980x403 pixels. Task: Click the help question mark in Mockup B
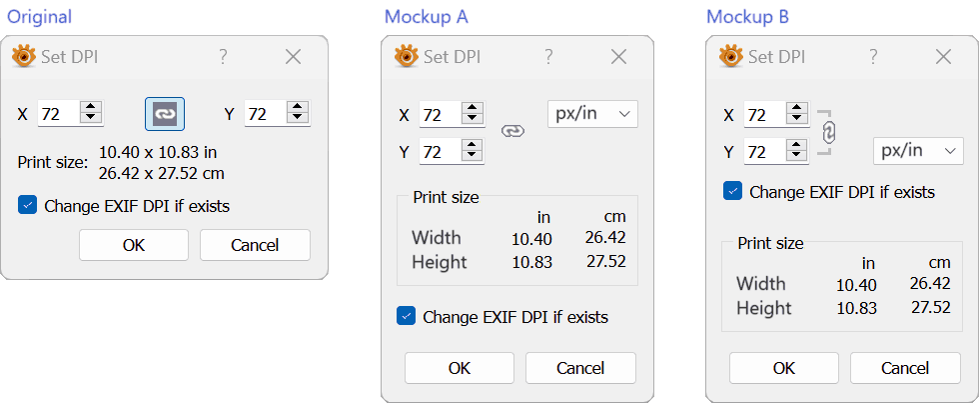pyautogui.click(x=873, y=56)
